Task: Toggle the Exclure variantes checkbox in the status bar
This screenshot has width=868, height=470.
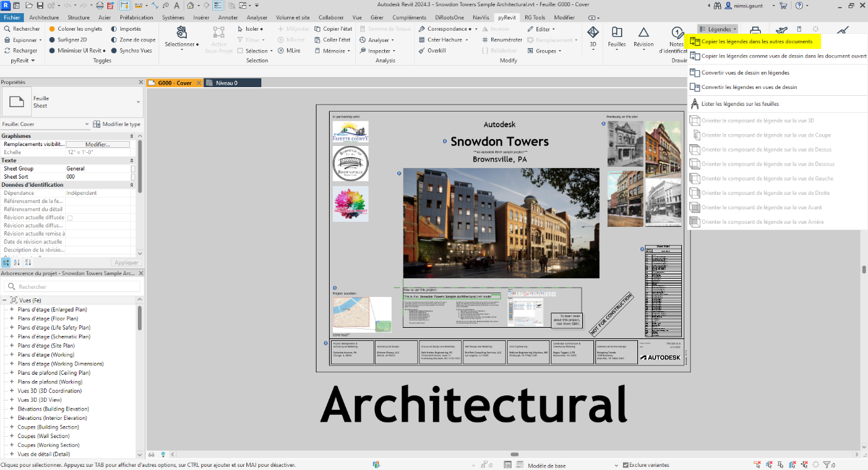Action: click(625, 465)
